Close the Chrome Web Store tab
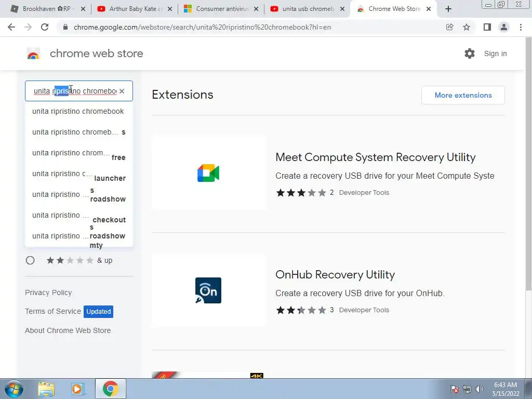This screenshot has height=399, width=532. coord(429,9)
